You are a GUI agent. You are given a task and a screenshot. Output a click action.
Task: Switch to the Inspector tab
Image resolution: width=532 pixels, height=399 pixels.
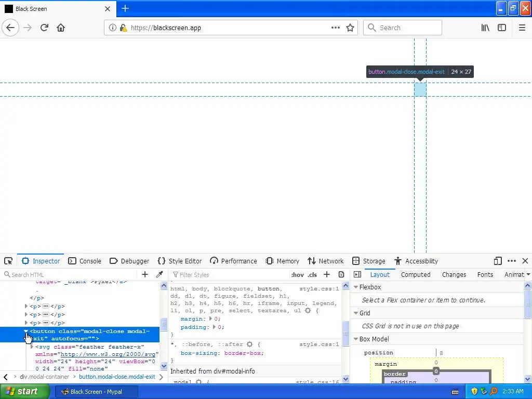click(41, 261)
